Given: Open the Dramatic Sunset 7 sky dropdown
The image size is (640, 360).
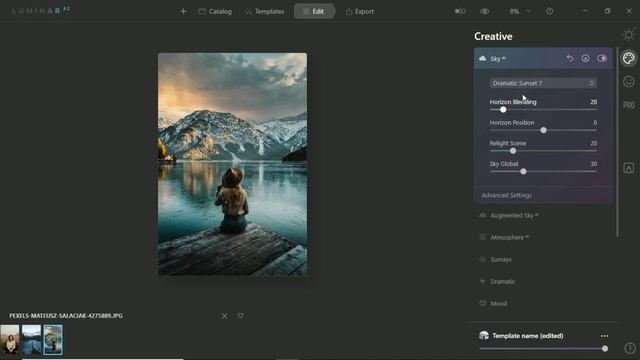Looking at the screenshot, I should click(x=543, y=83).
